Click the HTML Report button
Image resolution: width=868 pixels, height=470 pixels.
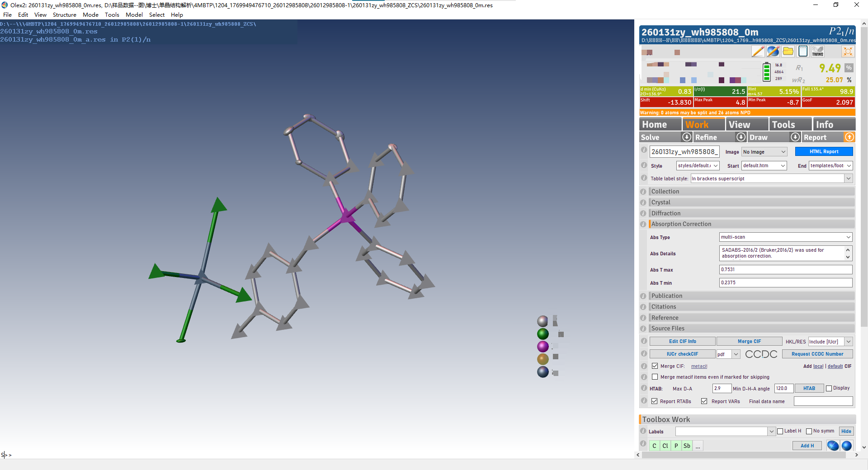pyautogui.click(x=824, y=152)
